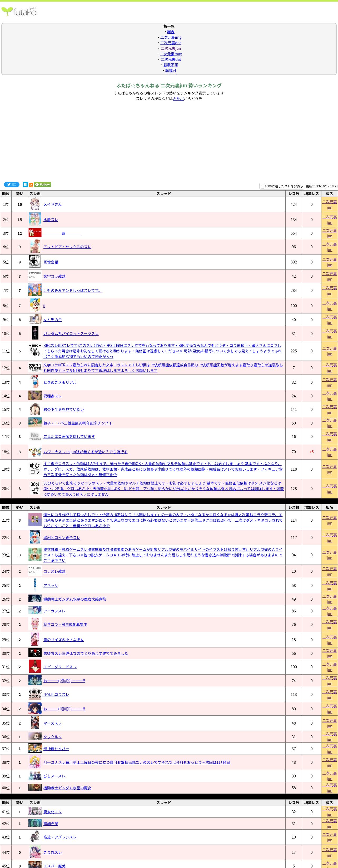Open the 水着スレ thread

click(51, 220)
